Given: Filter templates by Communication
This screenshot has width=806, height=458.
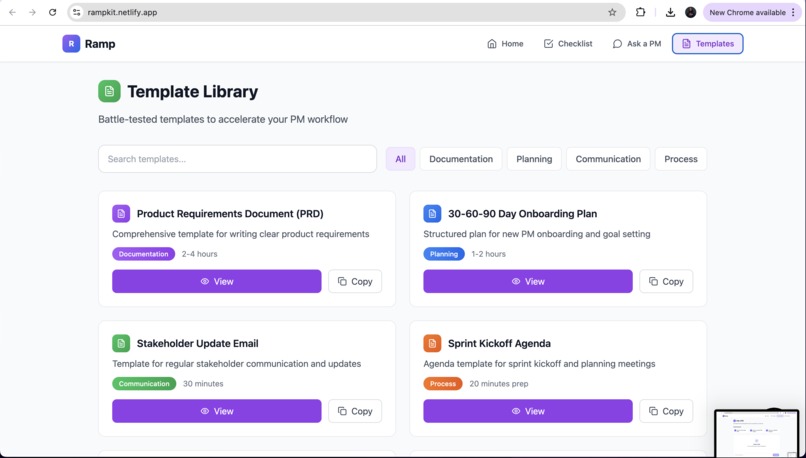Looking at the screenshot, I should (x=608, y=159).
